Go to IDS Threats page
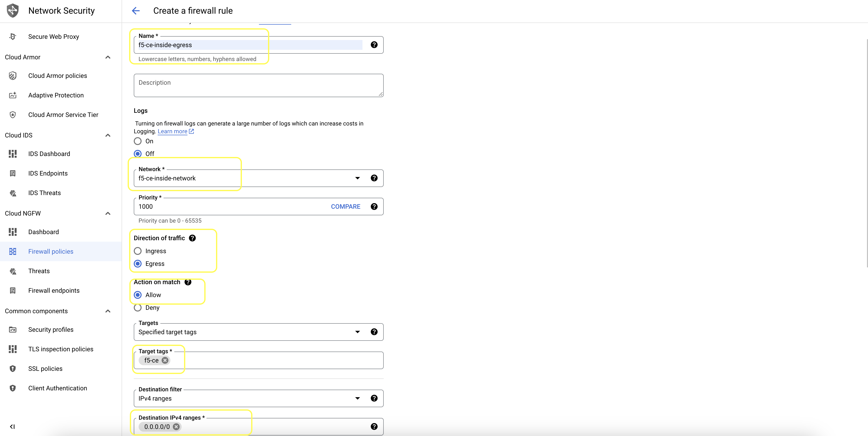Image resolution: width=868 pixels, height=436 pixels. (44, 193)
